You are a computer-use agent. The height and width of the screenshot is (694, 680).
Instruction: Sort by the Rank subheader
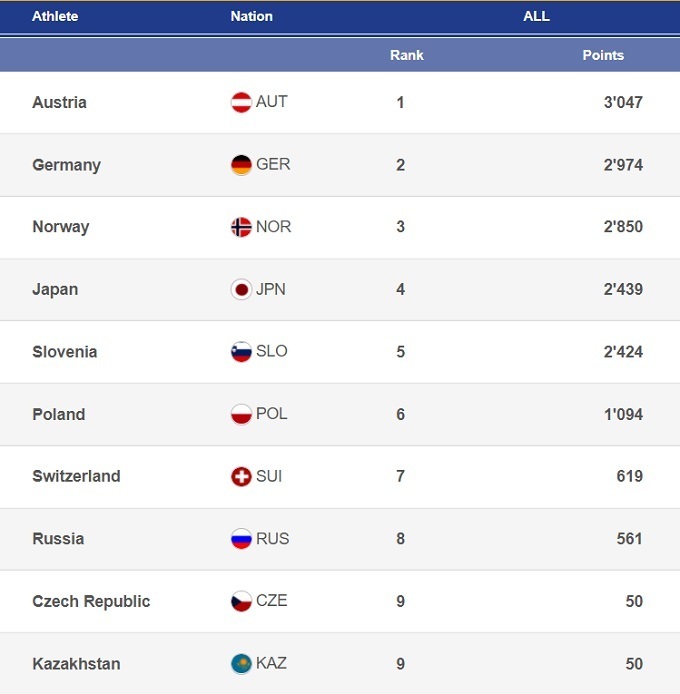point(407,55)
